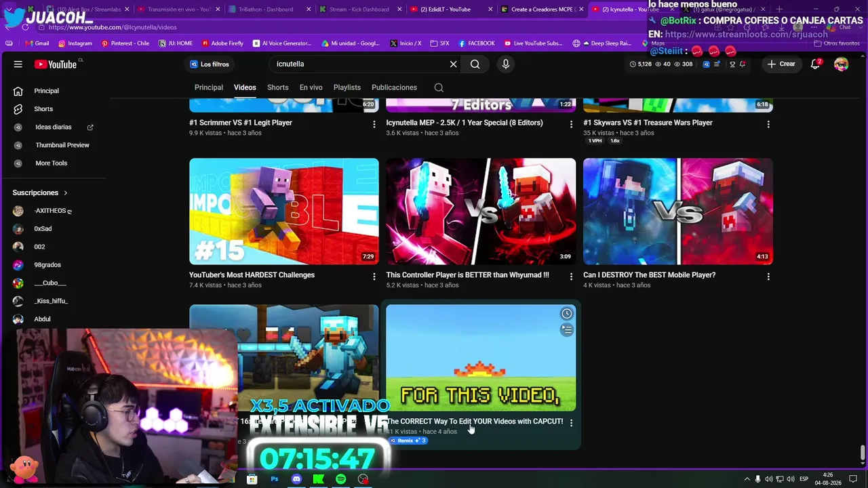Image resolution: width=868 pixels, height=488 pixels.
Task: Open the Playlists channel tab
Action: (x=347, y=87)
